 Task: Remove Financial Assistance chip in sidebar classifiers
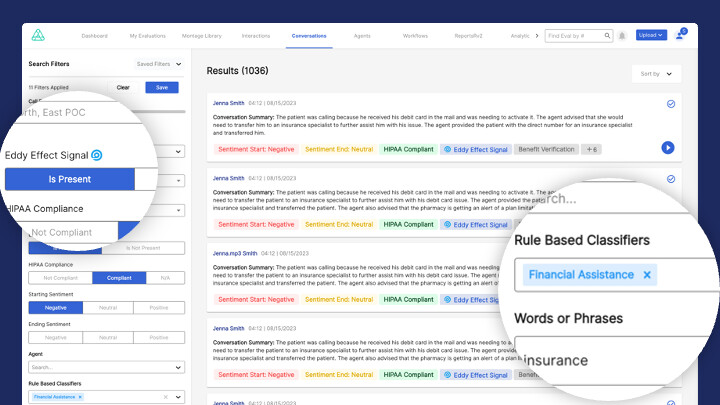click(x=80, y=397)
